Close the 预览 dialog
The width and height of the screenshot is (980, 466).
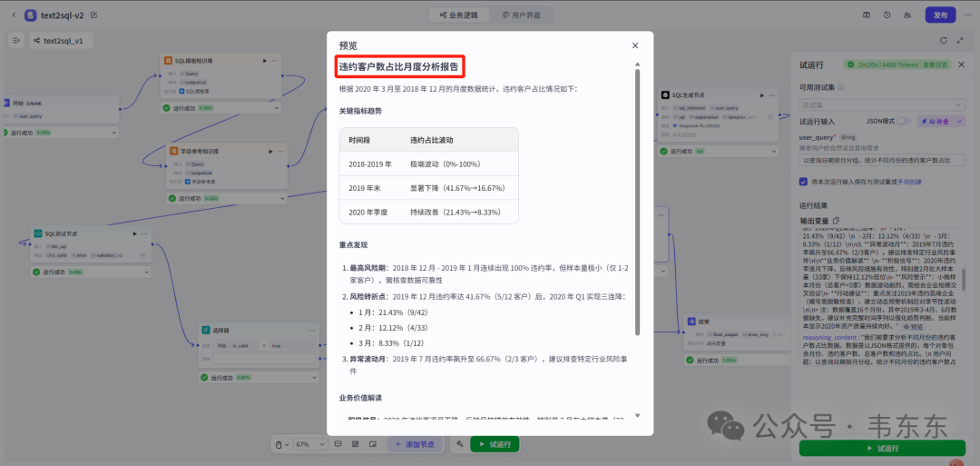(x=635, y=45)
